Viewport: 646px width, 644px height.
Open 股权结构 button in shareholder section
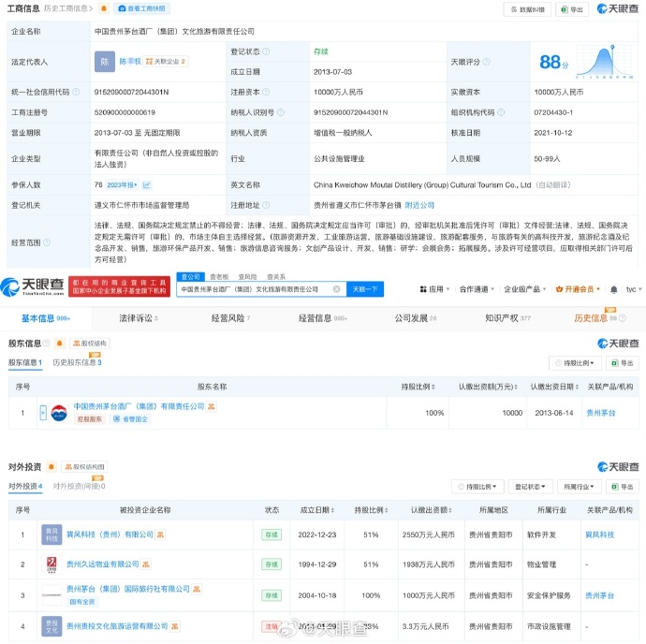(89, 344)
